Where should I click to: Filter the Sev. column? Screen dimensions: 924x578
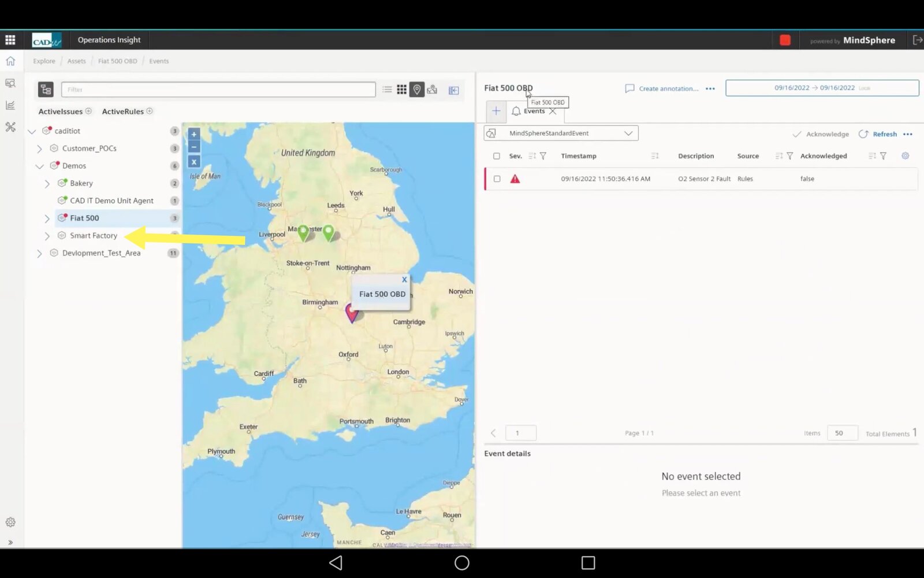coord(543,156)
